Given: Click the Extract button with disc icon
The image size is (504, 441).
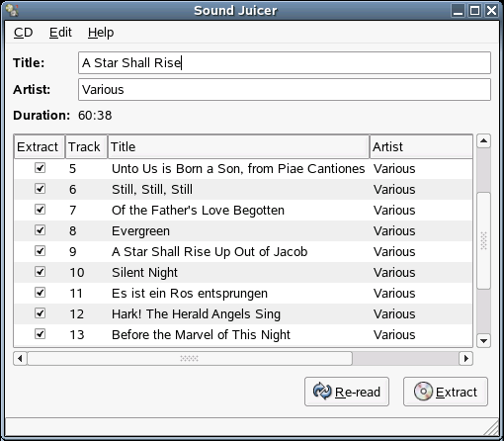Looking at the screenshot, I should point(446,392).
